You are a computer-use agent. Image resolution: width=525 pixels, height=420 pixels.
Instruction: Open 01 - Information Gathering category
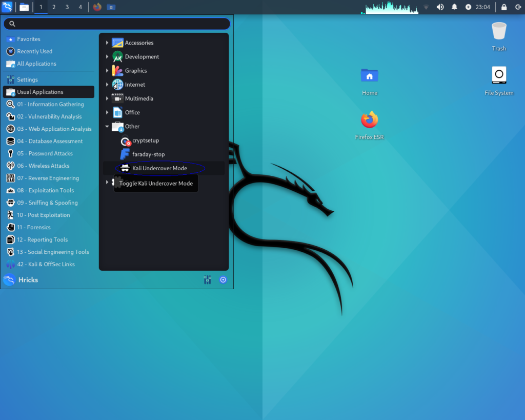click(x=49, y=104)
